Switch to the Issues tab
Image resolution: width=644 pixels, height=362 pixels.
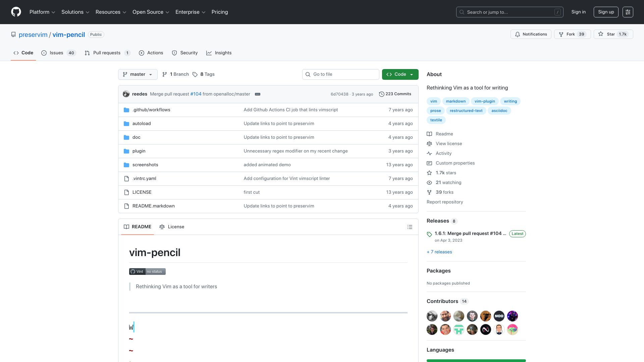point(59,53)
